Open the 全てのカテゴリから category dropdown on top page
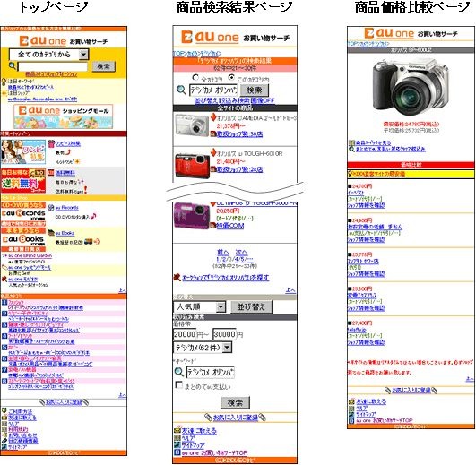Viewport: 476px width, 465px height. 49,55
